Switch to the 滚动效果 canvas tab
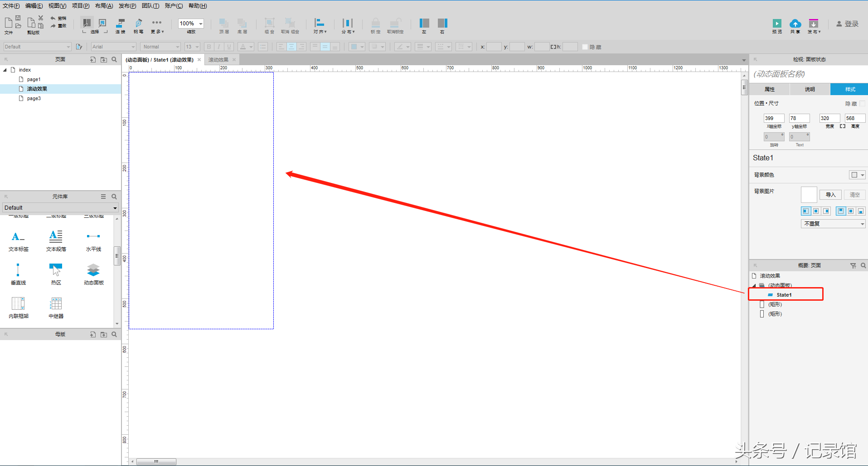This screenshot has width=868, height=466. 218,60
